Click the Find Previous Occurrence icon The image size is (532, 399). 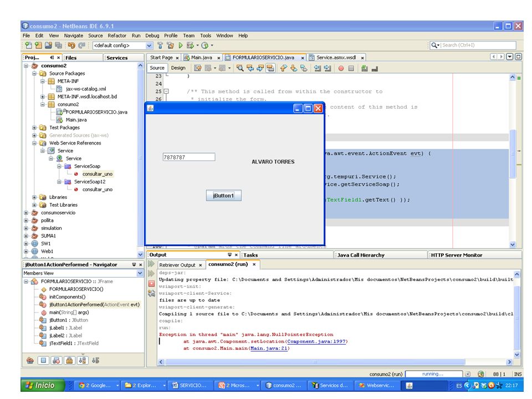[250, 68]
